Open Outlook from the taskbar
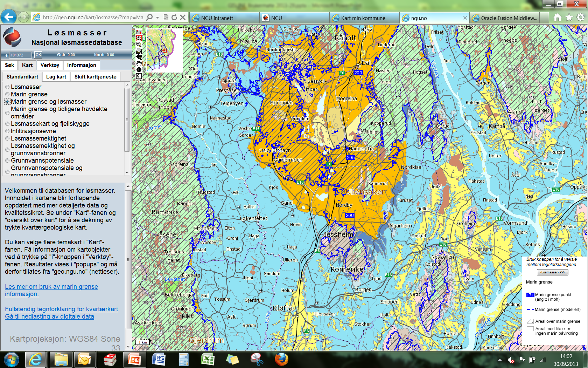 tap(84, 360)
